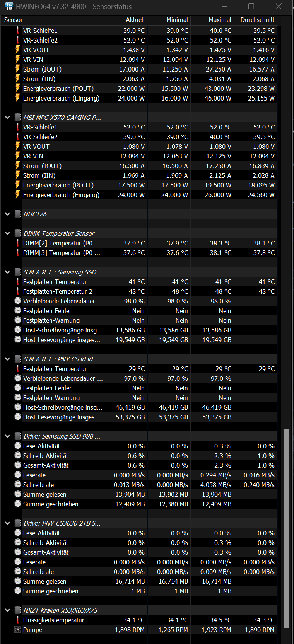Click the value 1.342 V
Screen dimensions: 294x644
click(x=177, y=50)
